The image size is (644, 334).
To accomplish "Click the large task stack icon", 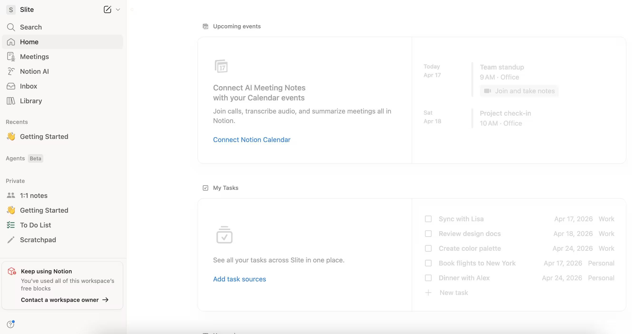I will [224, 235].
